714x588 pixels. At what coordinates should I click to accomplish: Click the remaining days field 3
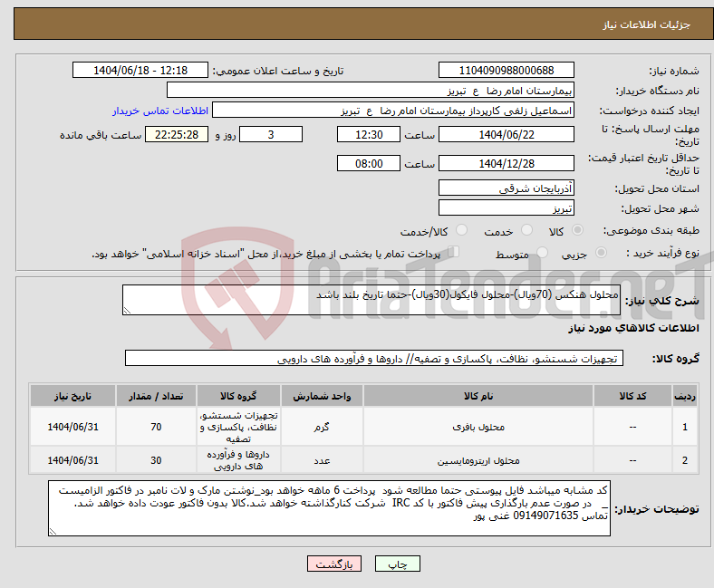pos(271,134)
